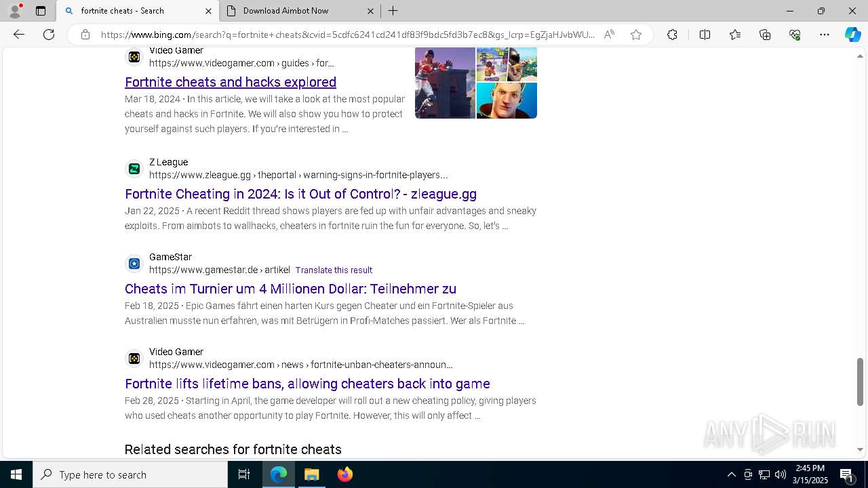The image size is (868, 488).
Task: Click the Edge taskbar icon
Action: (279, 474)
